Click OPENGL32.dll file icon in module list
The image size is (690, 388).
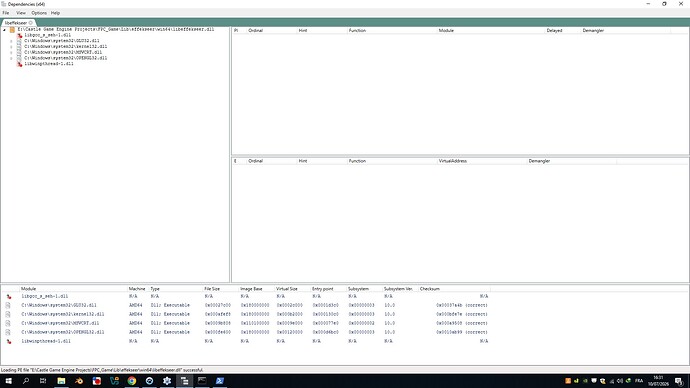[x=8, y=332]
